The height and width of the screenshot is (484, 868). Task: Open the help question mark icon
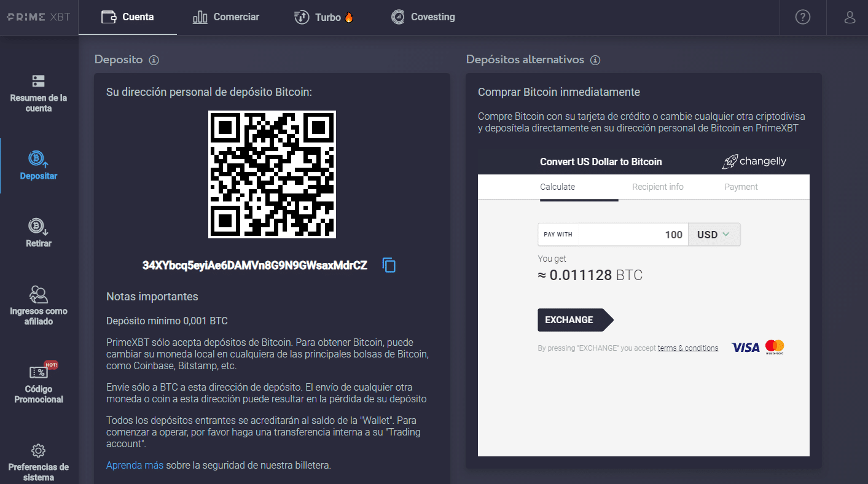(803, 17)
